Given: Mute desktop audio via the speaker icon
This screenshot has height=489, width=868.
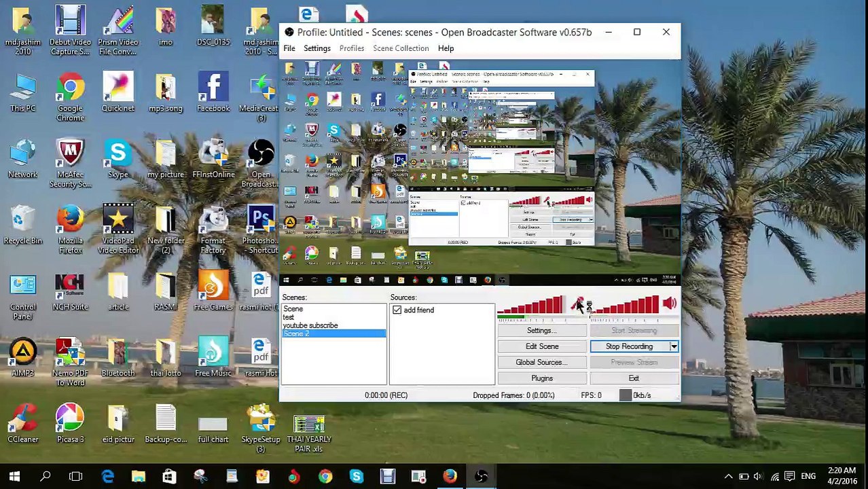Looking at the screenshot, I should (x=670, y=304).
